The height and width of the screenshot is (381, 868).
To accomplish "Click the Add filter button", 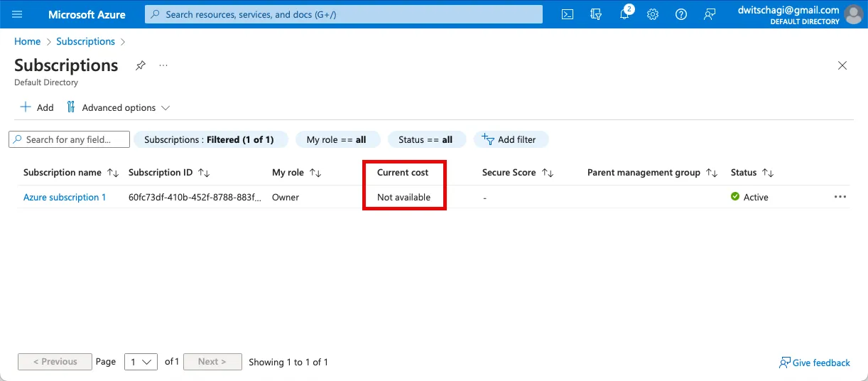I will [x=510, y=139].
